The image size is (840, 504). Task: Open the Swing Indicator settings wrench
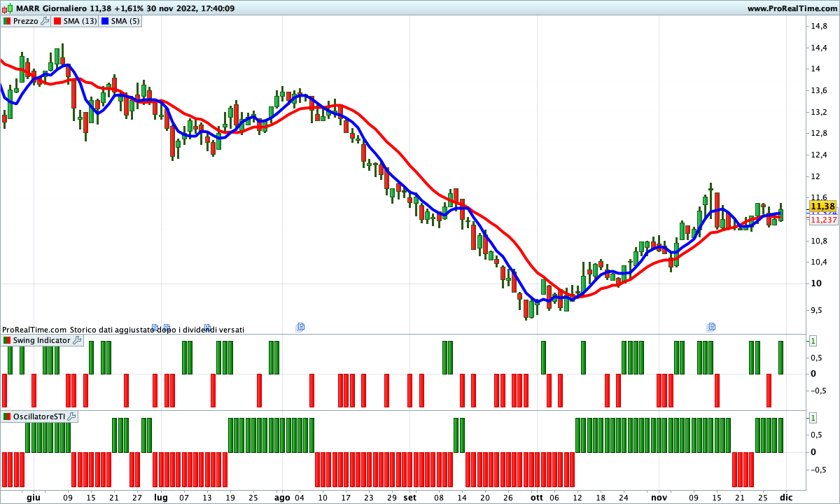(x=77, y=340)
